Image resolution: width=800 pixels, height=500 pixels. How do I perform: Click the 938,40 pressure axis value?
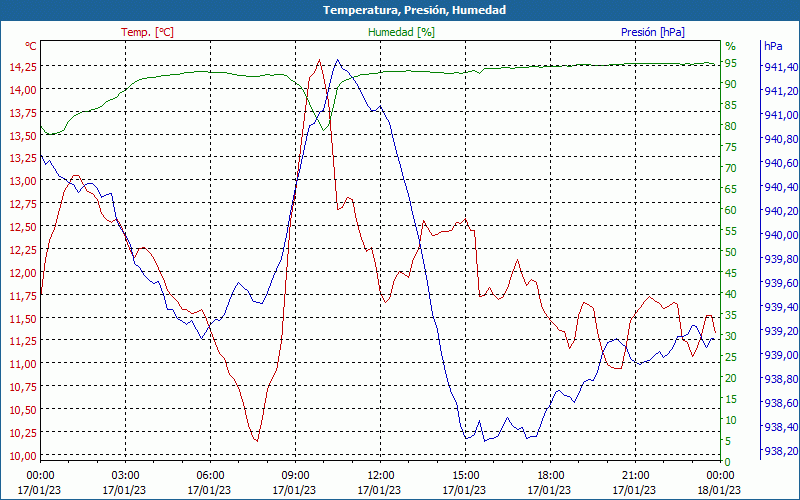[781, 427]
